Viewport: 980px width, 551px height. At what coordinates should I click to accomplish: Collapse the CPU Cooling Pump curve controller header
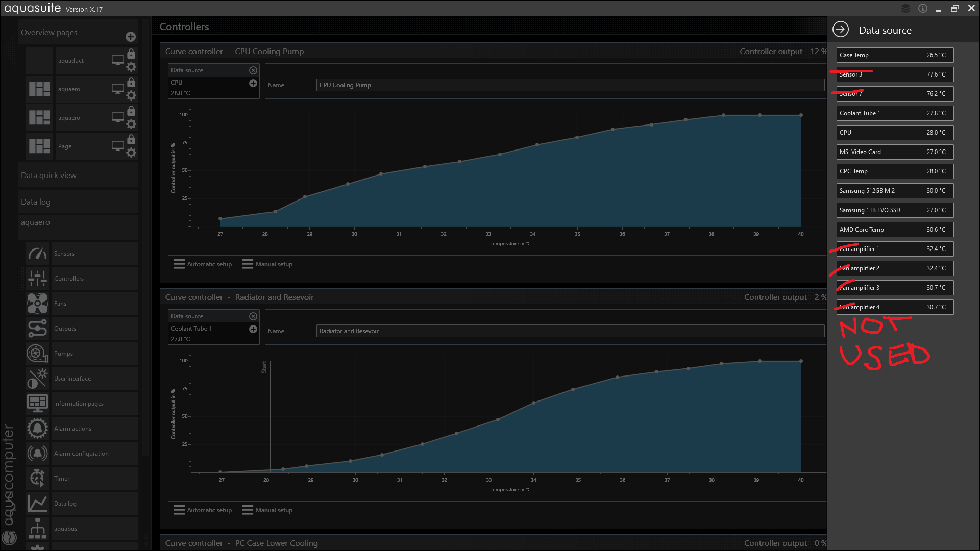tap(494, 52)
